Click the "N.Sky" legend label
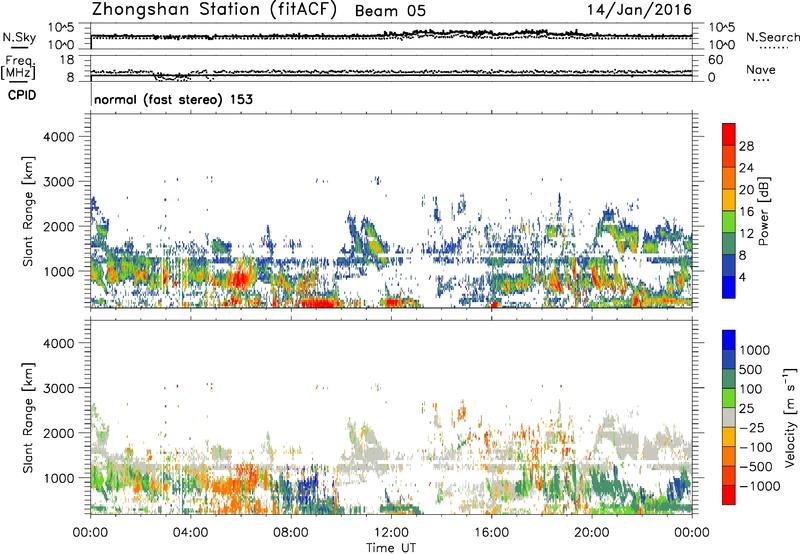 pos(19,38)
